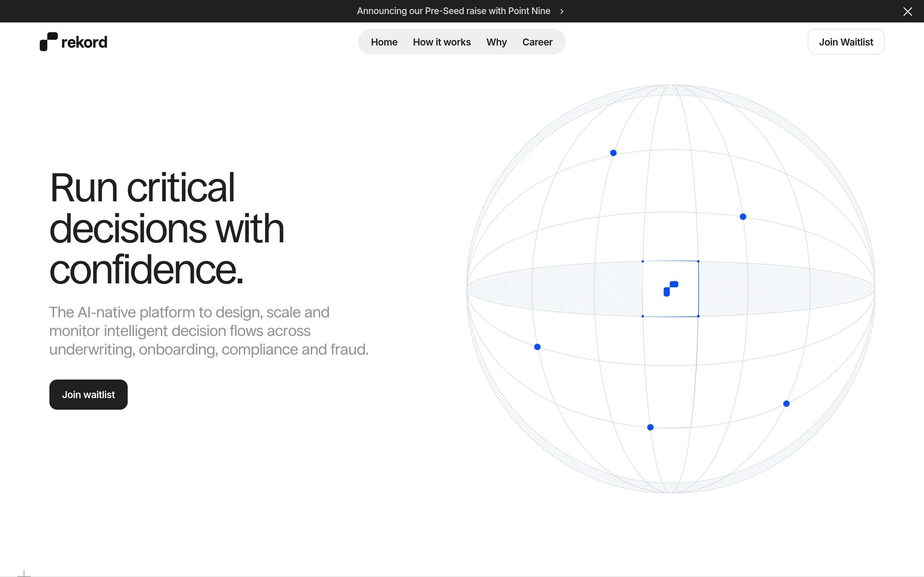Click the blue dot on globe's lower-left
This screenshot has width=924, height=577.
(x=537, y=347)
